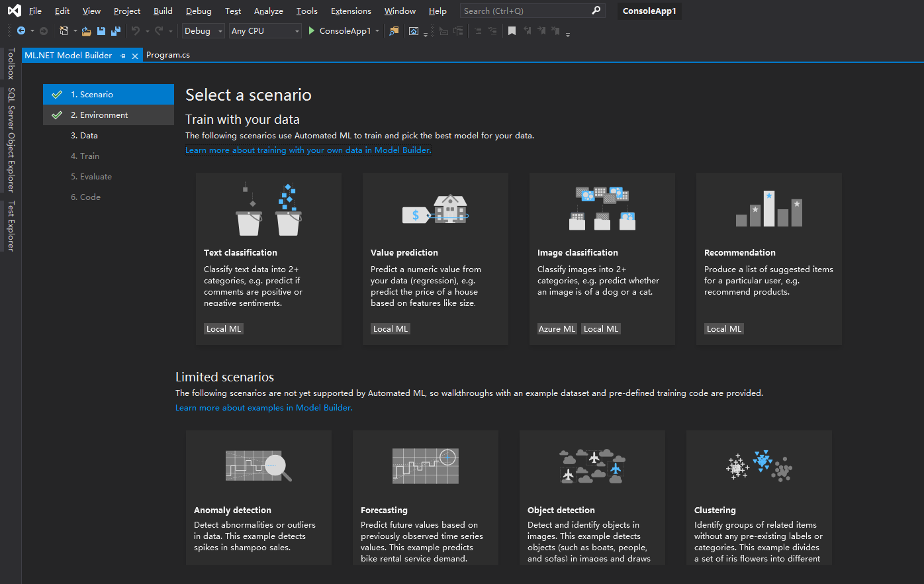Close the ML.NET Model Builder tab
Viewport: 924px width, 584px height.
click(x=135, y=56)
